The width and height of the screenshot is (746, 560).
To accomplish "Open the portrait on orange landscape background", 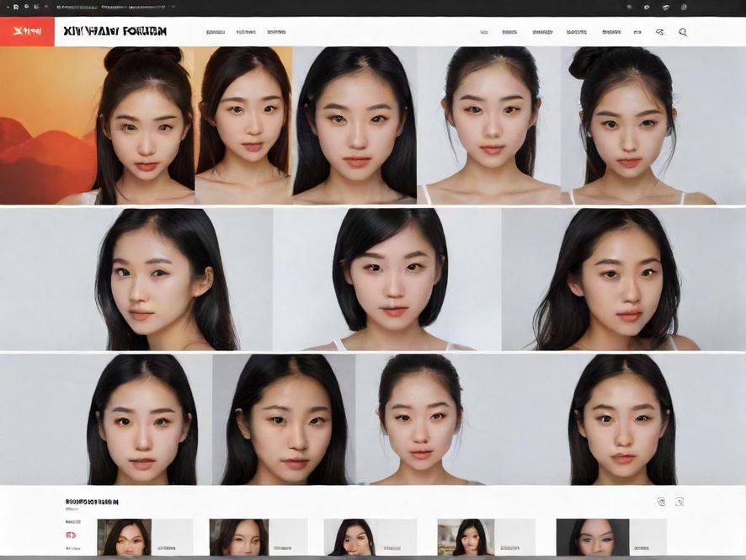I will tap(97, 125).
